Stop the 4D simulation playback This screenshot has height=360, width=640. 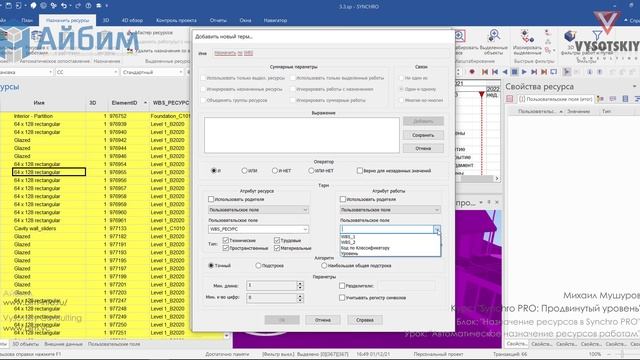click(514, 72)
